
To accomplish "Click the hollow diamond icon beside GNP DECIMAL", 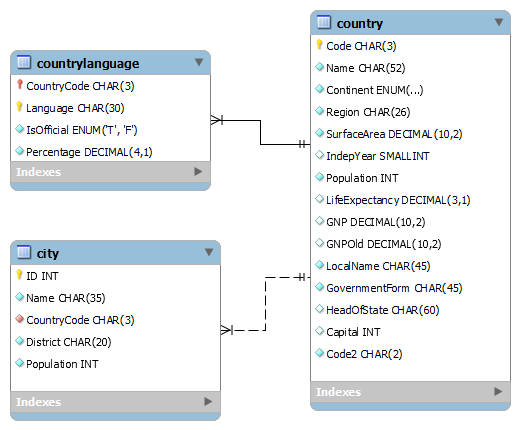I will point(320,221).
